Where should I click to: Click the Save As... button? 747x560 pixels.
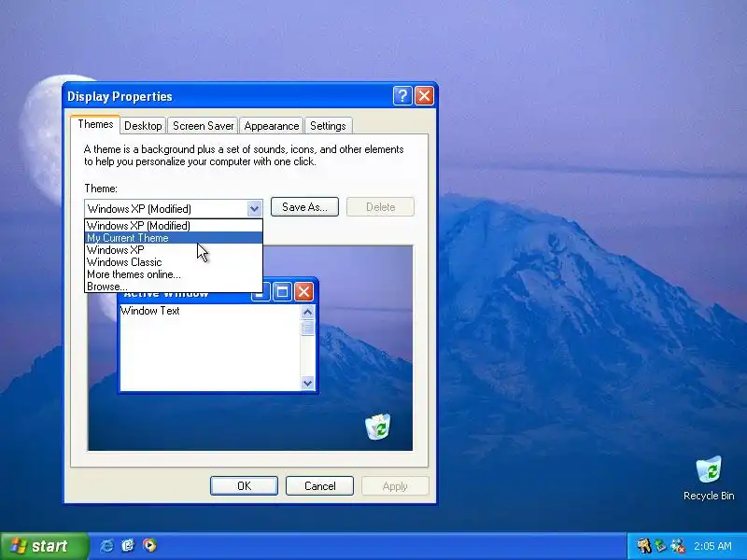point(305,207)
